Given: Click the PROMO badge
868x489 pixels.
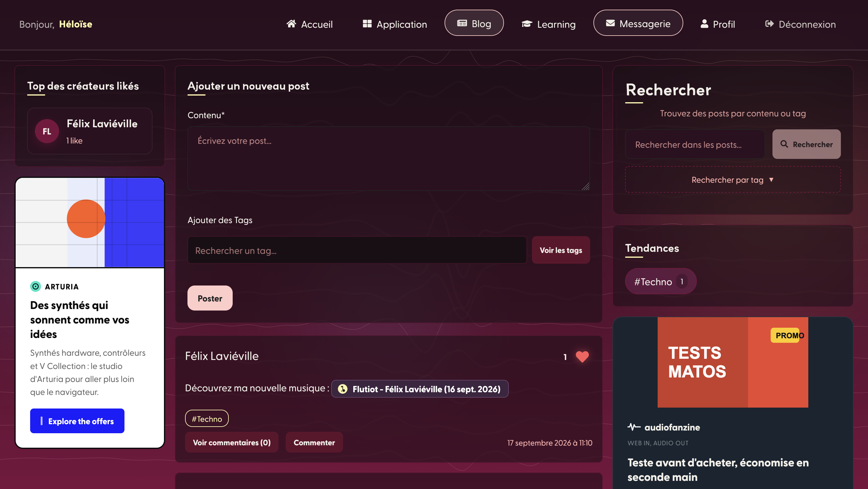Looking at the screenshot, I should (785, 335).
